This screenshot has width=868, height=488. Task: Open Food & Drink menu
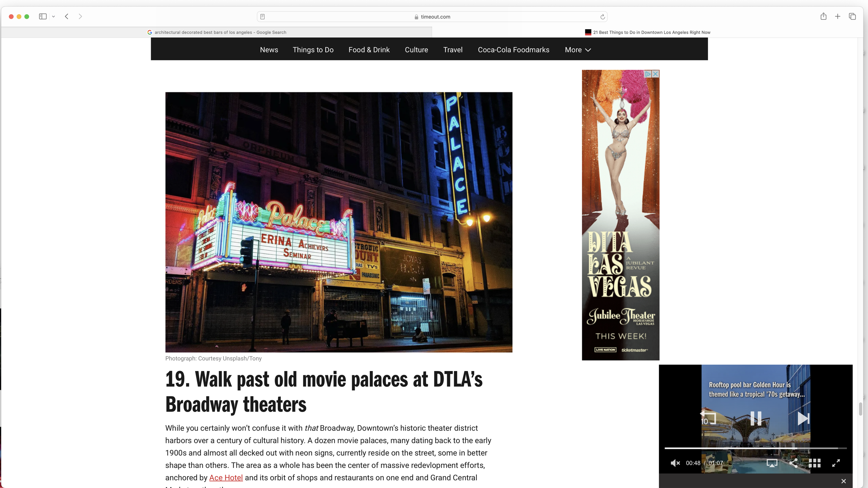[x=369, y=50]
